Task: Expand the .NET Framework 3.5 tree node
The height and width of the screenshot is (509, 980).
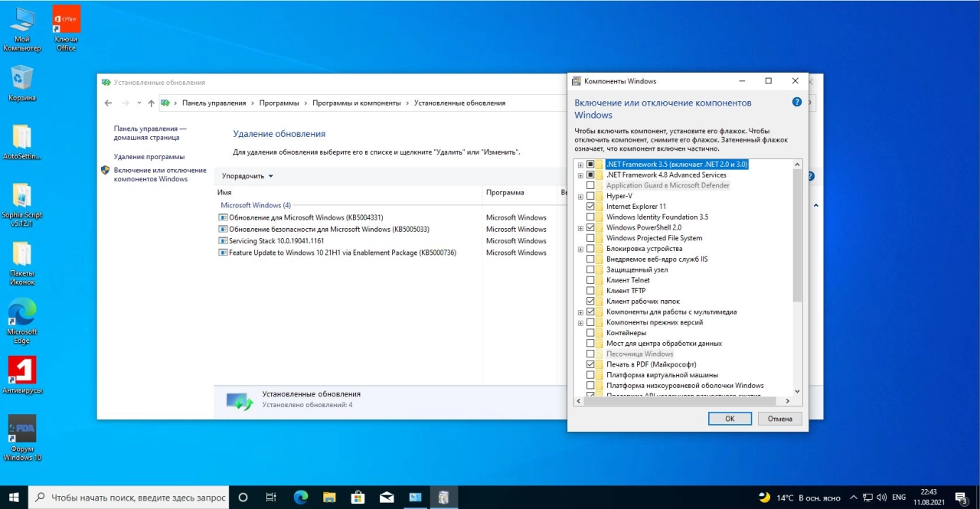Action: (580, 165)
